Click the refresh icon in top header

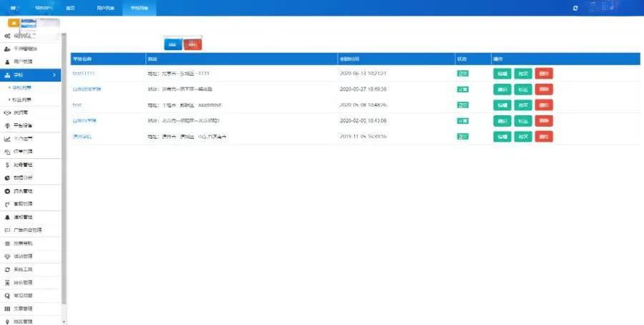575,7
